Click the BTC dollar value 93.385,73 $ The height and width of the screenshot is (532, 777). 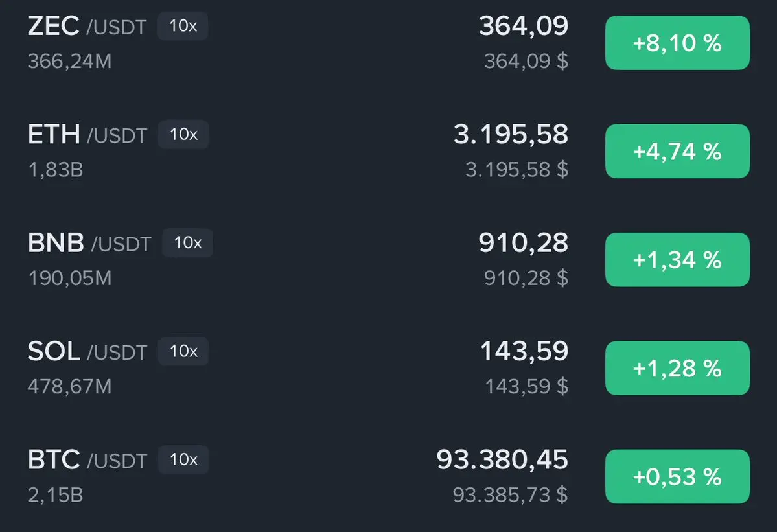511,495
